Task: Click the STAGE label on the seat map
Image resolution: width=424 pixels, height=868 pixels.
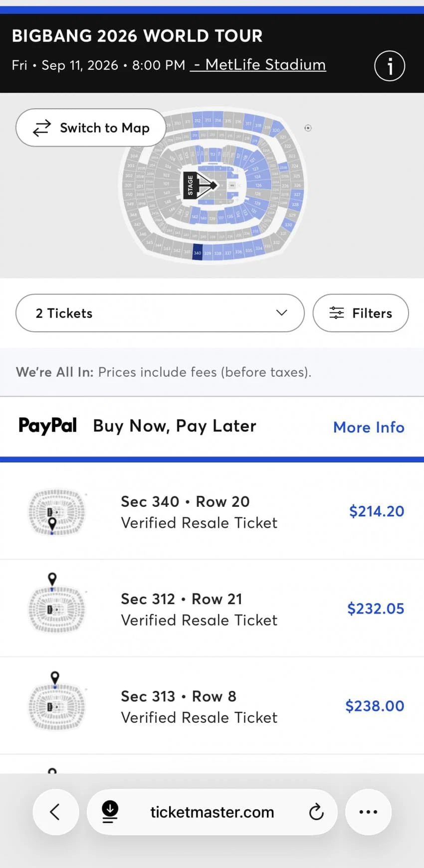Action: 190,186
